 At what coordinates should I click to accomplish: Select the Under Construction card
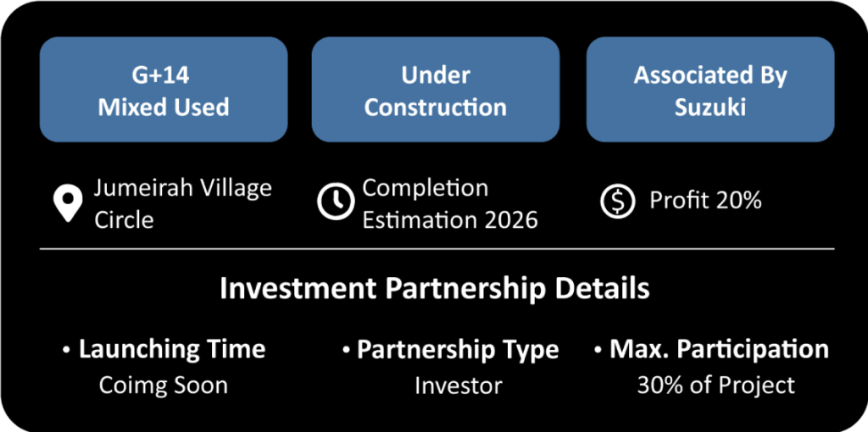435,90
